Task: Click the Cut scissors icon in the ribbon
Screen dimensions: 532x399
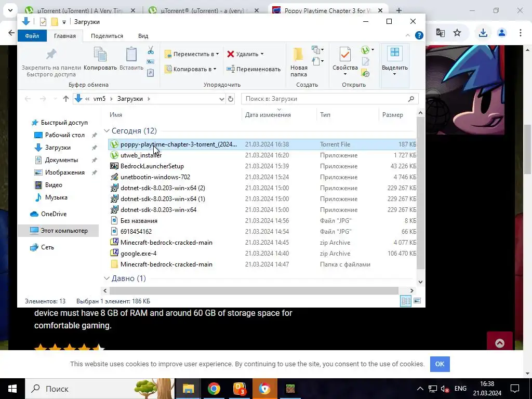Action: (151, 50)
